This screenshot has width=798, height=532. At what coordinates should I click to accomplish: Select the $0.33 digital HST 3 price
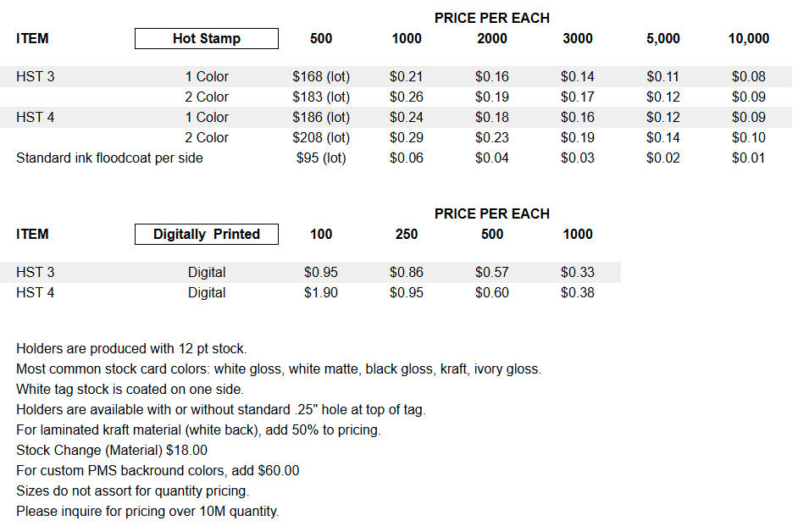click(x=578, y=273)
